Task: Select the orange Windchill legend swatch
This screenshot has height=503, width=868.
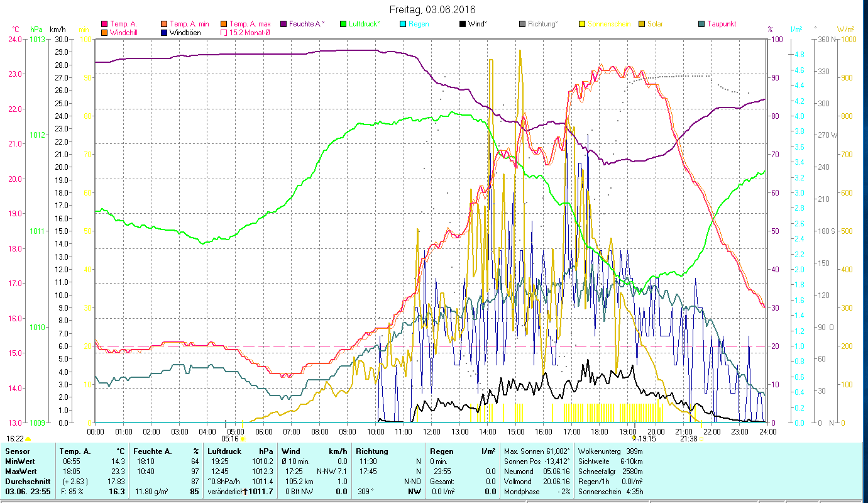Action: [x=104, y=33]
